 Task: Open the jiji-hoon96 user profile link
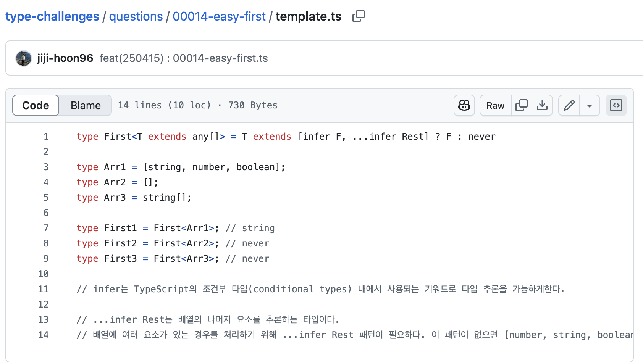pos(65,58)
